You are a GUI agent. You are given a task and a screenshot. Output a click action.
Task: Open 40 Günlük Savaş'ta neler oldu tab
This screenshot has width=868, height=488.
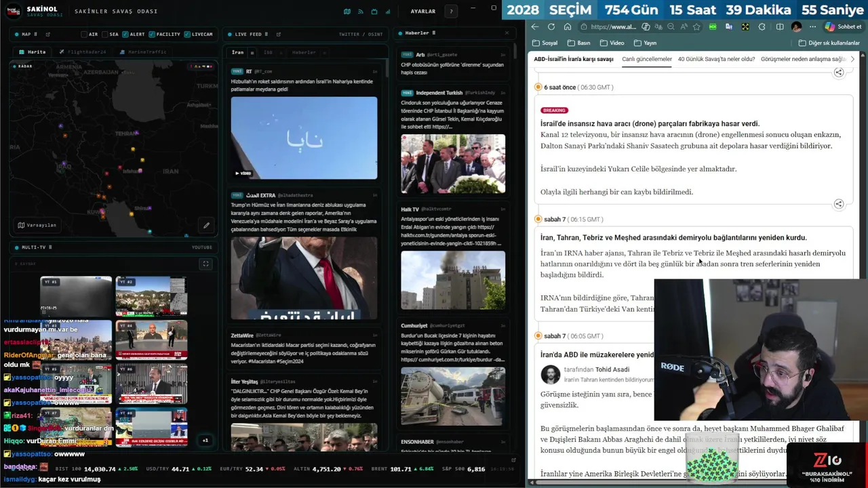click(716, 59)
